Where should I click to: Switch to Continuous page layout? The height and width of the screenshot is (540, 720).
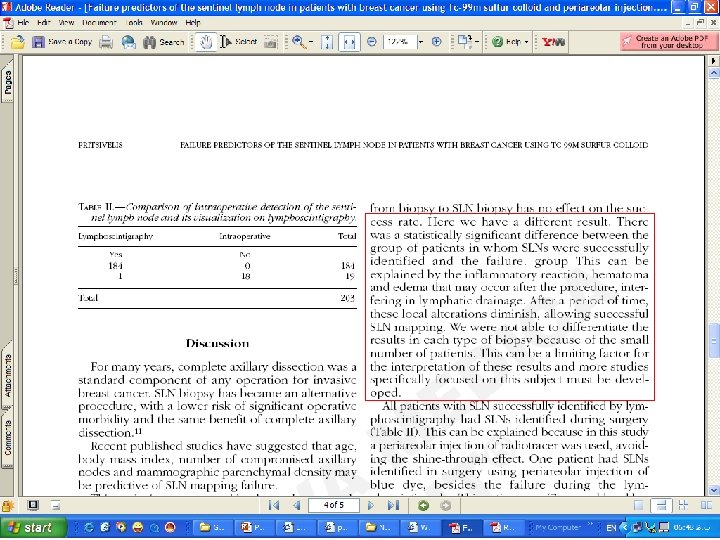pos(661,506)
